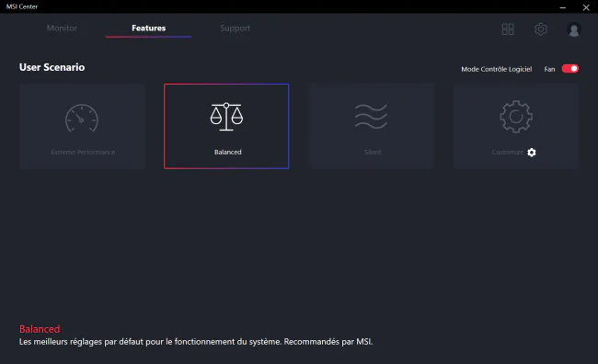Viewport: 598px width, 364px height.
Task: Minimize the MSI Center window
Action: point(562,7)
